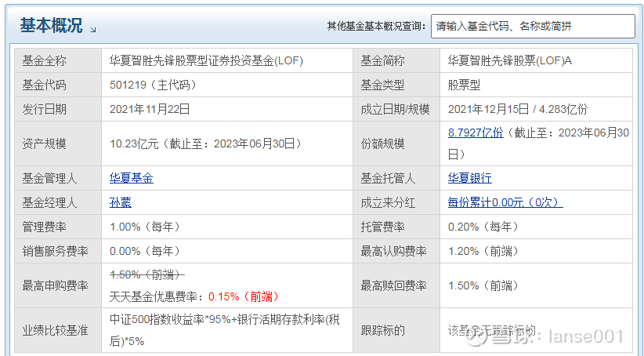Click the 发行日期 label cell
Image resolution: width=644 pixels, height=356 pixels.
click(x=58, y=109)
